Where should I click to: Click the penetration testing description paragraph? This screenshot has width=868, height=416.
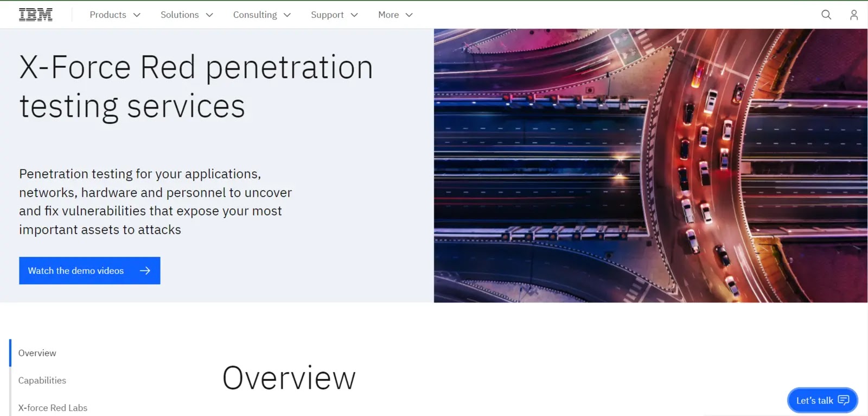tap(155, 201)
